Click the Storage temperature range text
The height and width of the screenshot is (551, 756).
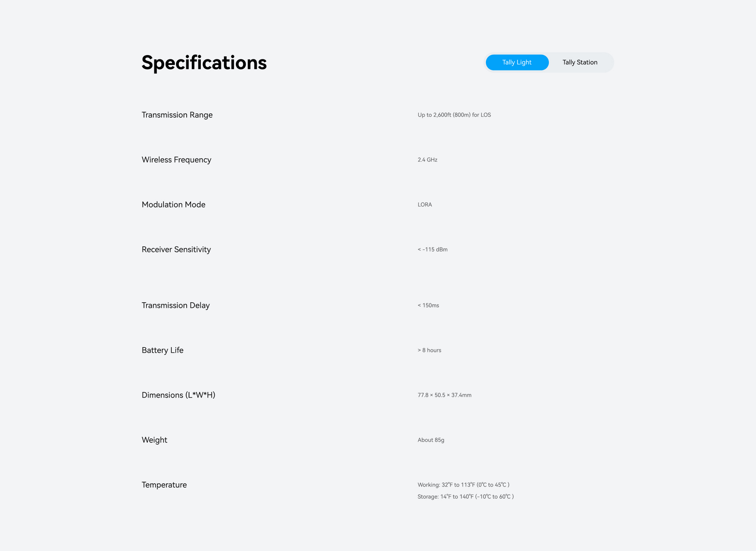pos(465,497)
